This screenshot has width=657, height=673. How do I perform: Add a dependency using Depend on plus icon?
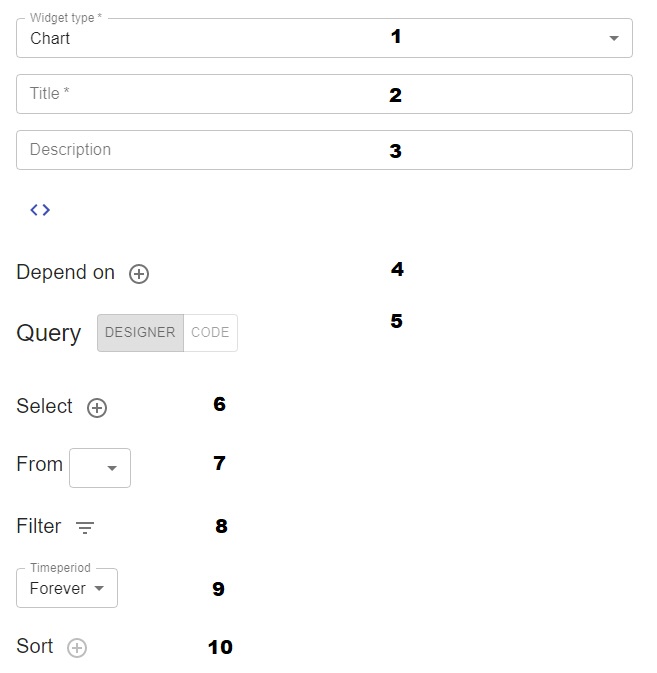(139, 274)
